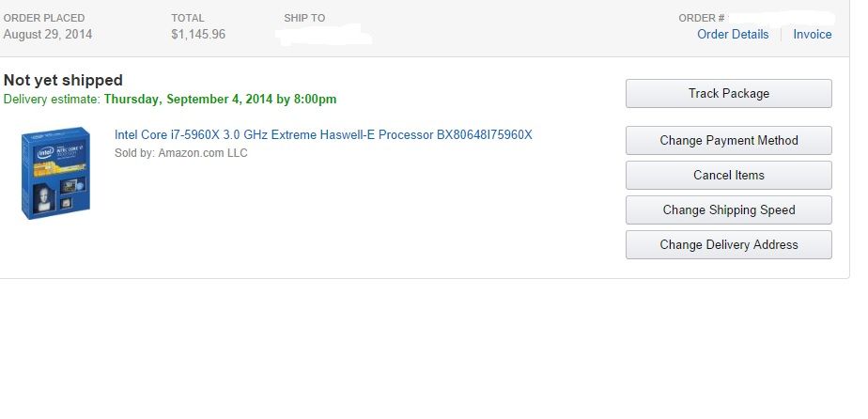The height and width of the screenshot is (419, 868).
Task: Open the Order Details link
Action: tap(733, 35)
